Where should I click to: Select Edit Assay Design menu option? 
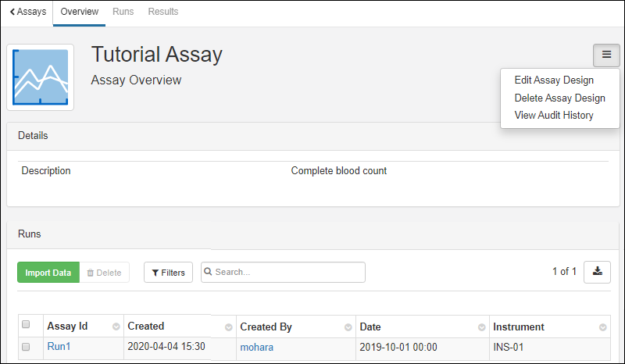[x=554, y=80]
